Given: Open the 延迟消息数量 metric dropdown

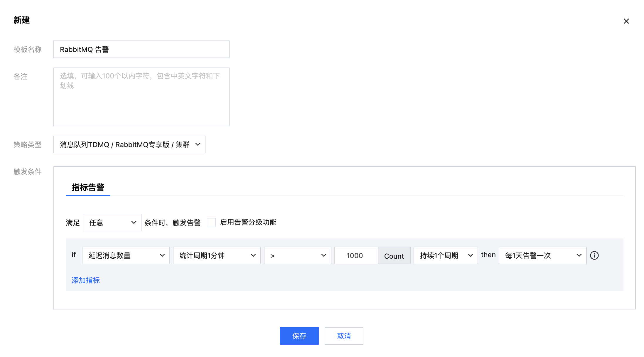Looking at the screenshot, I should [x=126, y=255].
